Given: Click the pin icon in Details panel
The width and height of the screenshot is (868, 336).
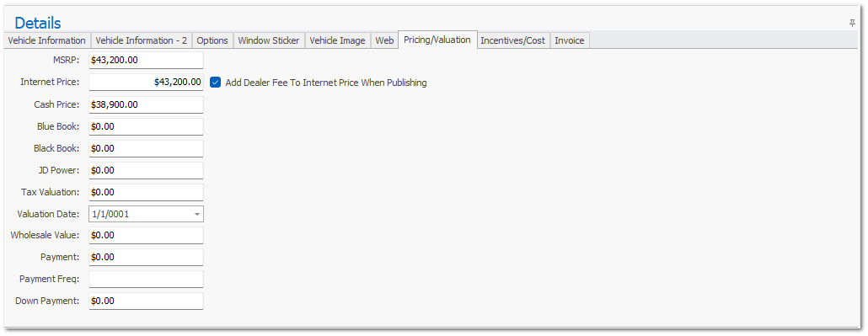Looking at the screenshot, I should (x=853, y=24).
